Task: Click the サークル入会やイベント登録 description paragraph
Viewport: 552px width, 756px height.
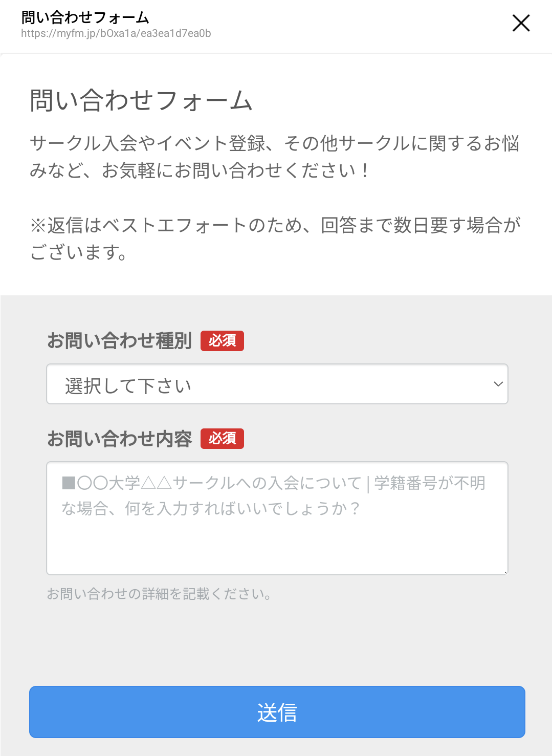Action: 274,156
